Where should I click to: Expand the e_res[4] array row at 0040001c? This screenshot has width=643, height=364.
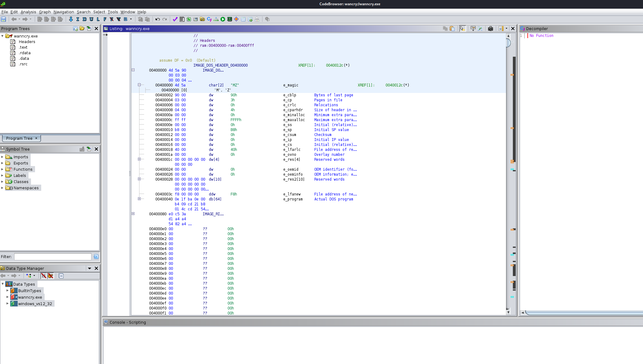[x=139, y=159]
